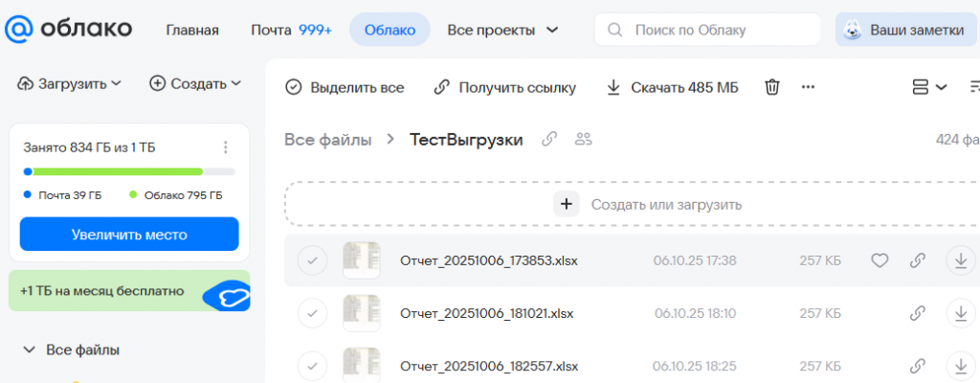
Task: Copy link icon for Отчет_20251006_173853.xlsx
Action: [x=918, y=260]
